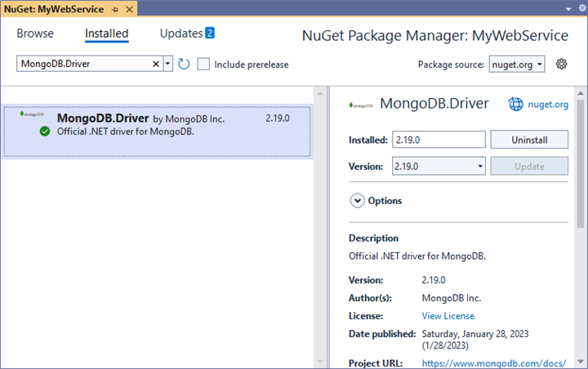
Task: Close the NuGet: MyWebService tab
Action: [129, 9]
